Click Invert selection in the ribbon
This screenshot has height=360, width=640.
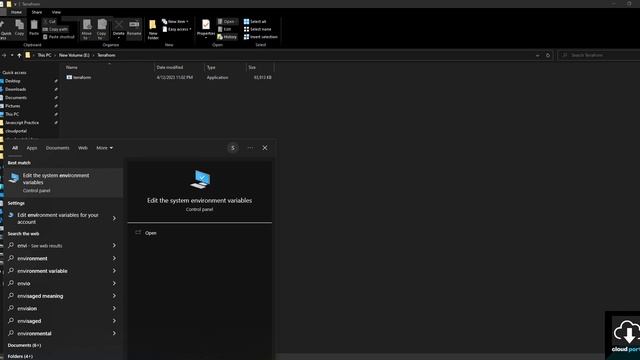(x=260, y=37)
